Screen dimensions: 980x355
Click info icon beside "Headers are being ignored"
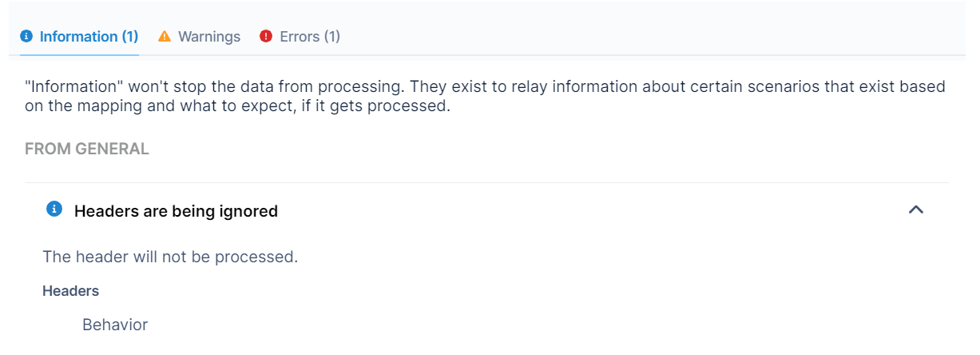coord(54,209)
